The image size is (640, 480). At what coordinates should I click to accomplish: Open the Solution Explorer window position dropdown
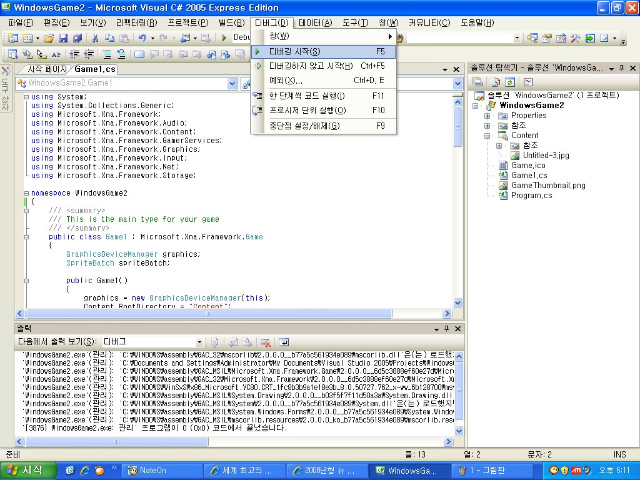point(611,68)
